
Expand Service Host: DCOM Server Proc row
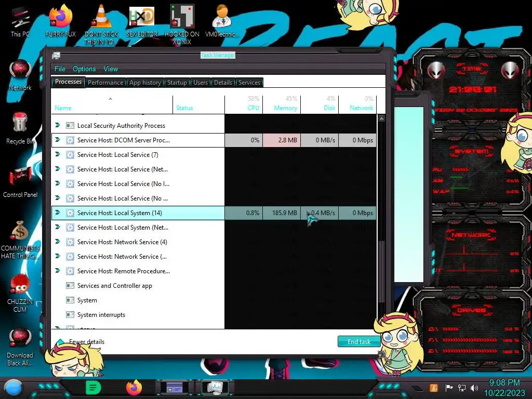coord(57,140)
